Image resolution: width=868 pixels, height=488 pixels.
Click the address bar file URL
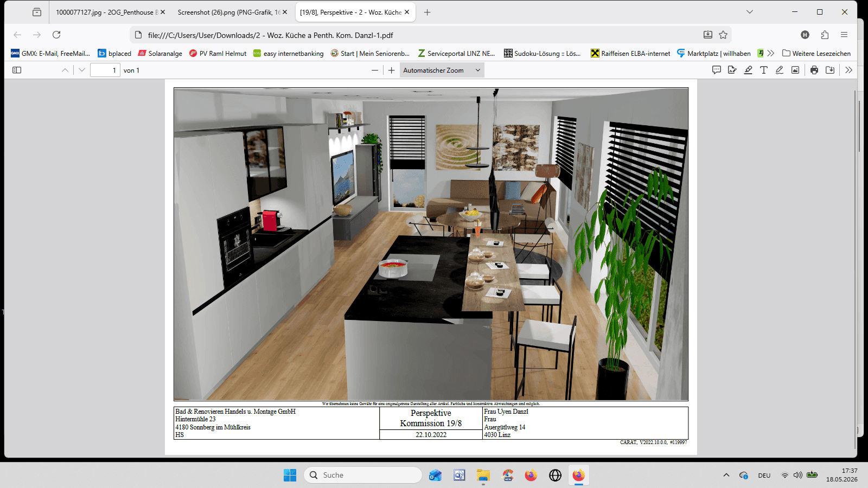point(270,35)
